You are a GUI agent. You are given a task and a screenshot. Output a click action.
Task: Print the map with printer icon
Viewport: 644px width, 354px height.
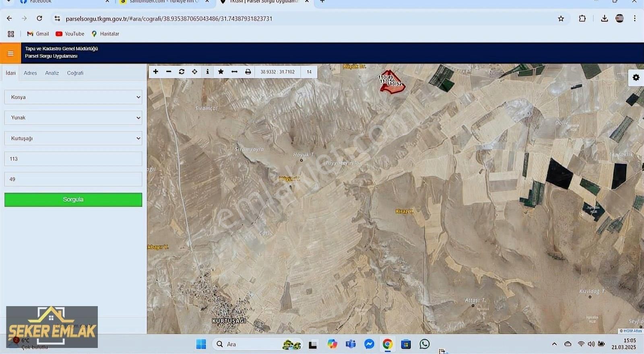[x=248, y=72]
